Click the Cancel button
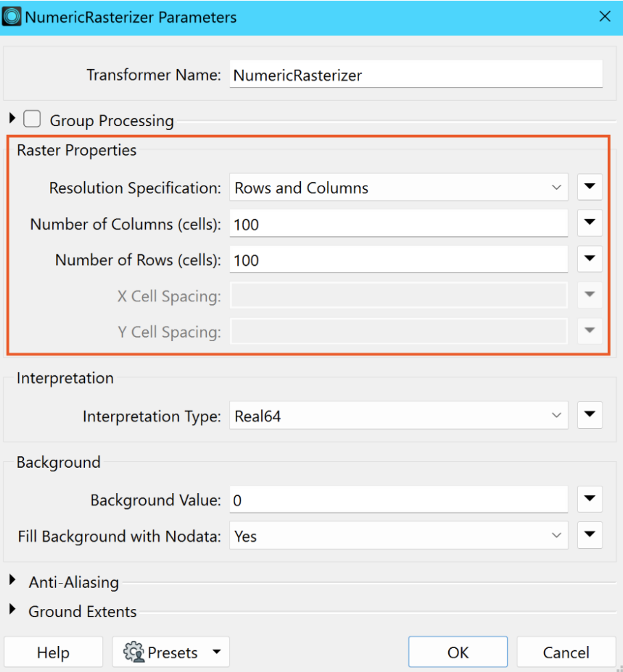 (x=566, y=652)
